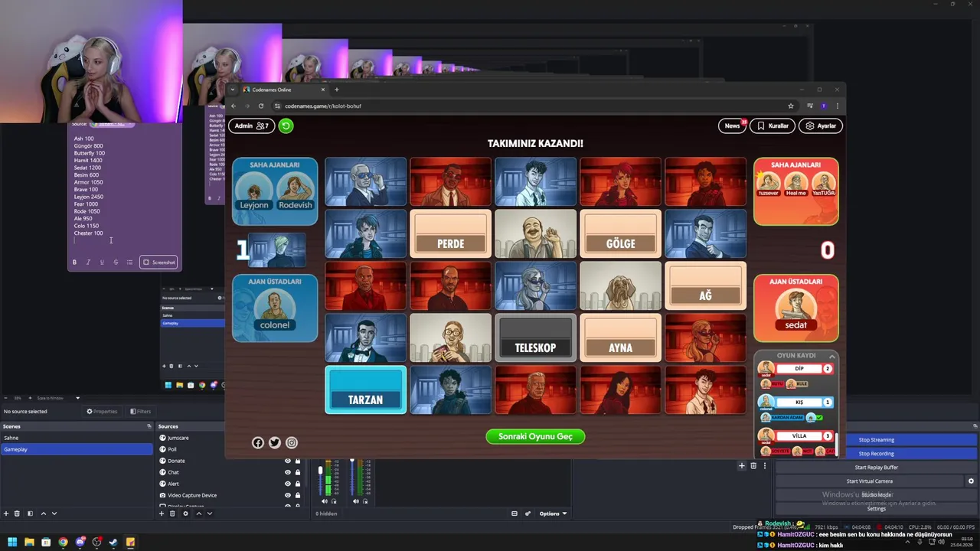Open Kurallar rules button

pyautogui.click(x=772, y=126)
